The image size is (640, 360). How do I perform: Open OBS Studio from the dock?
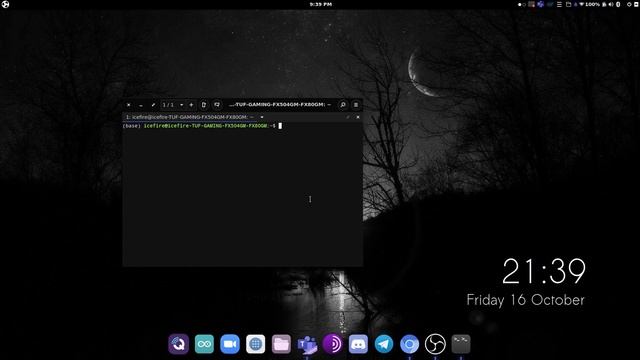[435, 344]
